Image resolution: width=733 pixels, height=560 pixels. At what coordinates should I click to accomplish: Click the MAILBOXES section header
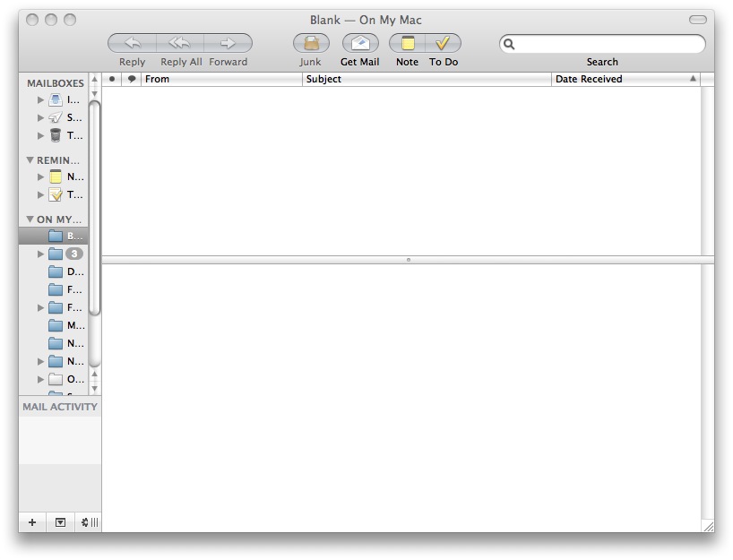tap(56, 83)
